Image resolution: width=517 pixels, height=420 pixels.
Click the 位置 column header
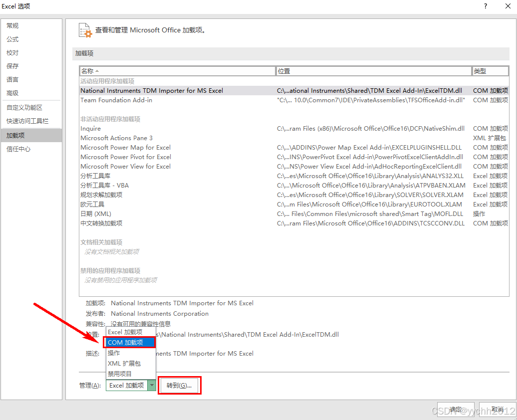374,71
